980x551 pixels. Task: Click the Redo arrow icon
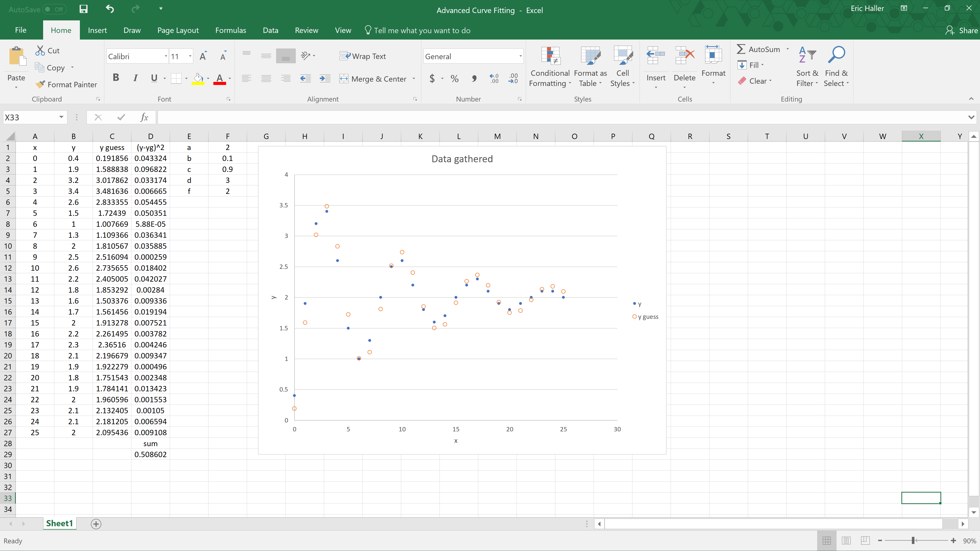pyautogui.click(x=136, y=9)
